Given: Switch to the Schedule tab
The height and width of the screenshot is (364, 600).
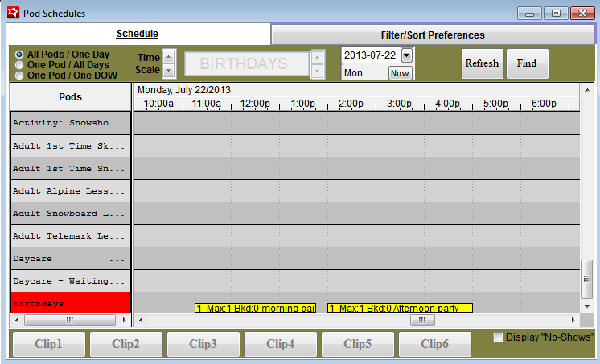Looking at the screenshot, I should click(138, 34).
